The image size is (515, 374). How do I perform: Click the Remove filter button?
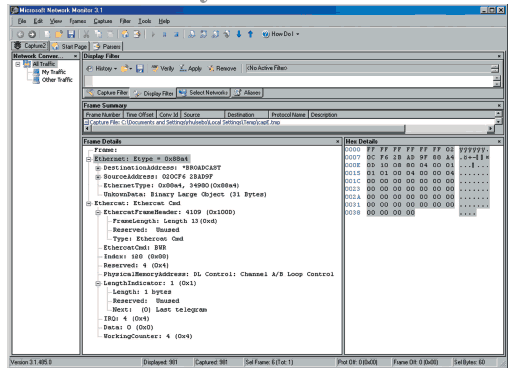(222, 69)
